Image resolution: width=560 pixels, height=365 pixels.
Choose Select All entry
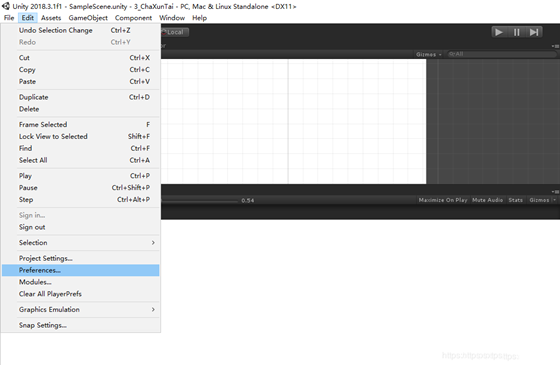(x=80, y=160)
